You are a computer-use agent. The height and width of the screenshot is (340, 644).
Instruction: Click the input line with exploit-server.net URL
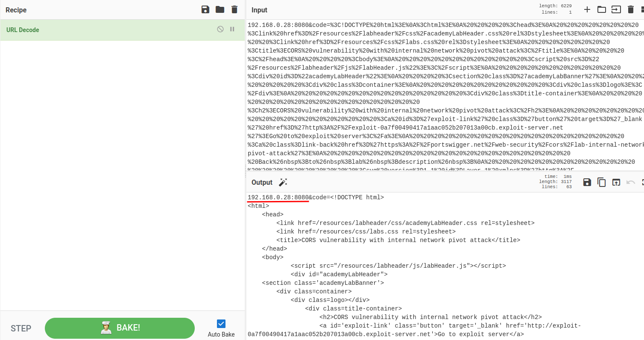pyautogui.click(x=405, y=127)
